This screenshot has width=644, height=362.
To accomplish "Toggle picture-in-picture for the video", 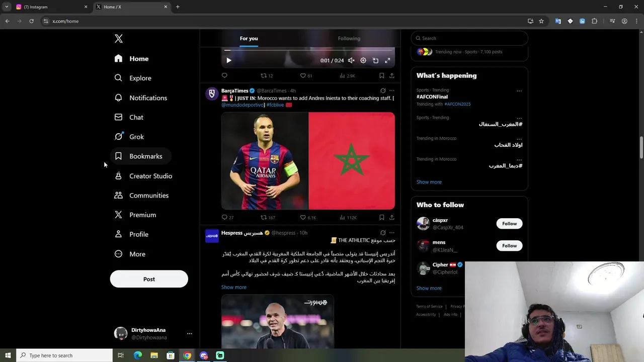I will pos(375,60).
